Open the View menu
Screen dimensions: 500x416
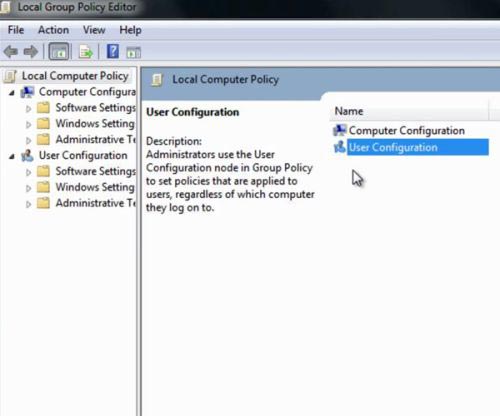pyautogui.click(x=94, y=30)
